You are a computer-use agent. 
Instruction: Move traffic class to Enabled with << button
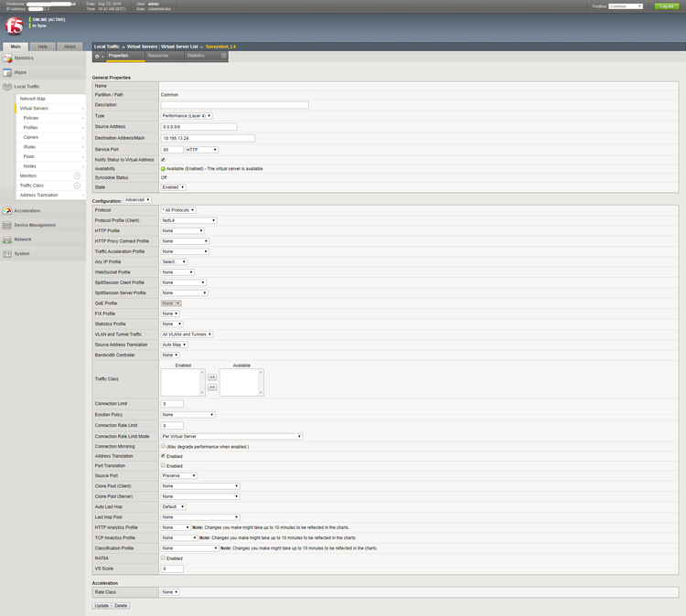pyautogui.click(x=212, y=377)
